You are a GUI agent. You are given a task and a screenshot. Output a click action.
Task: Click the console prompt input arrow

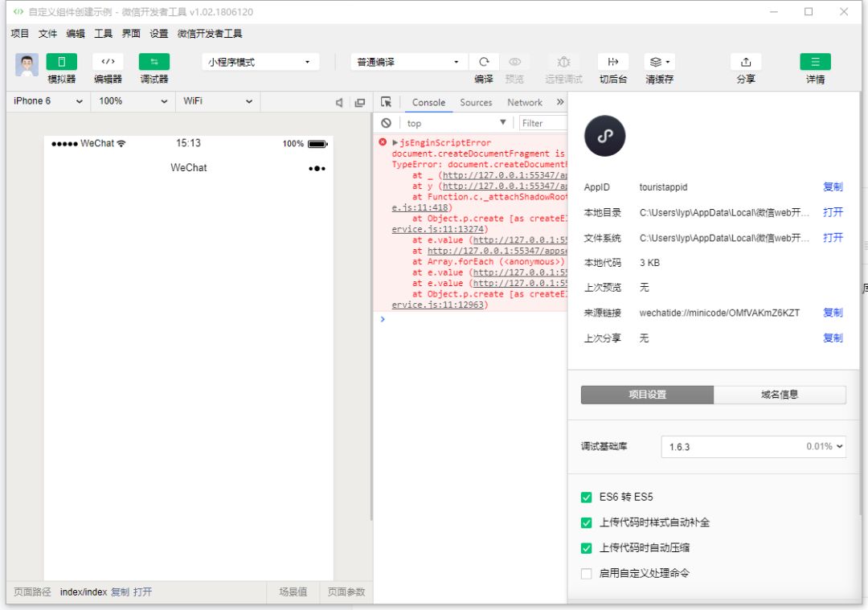click(383, 319)
